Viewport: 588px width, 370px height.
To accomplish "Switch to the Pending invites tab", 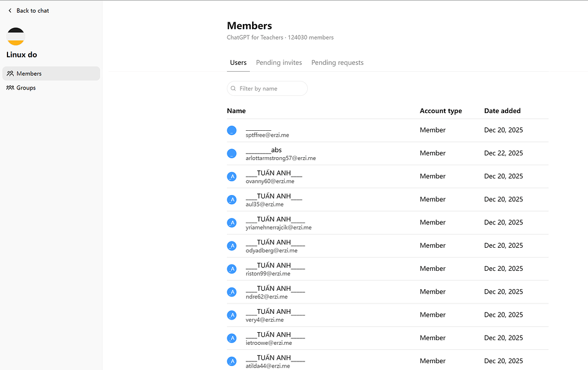I will (279, 63).
